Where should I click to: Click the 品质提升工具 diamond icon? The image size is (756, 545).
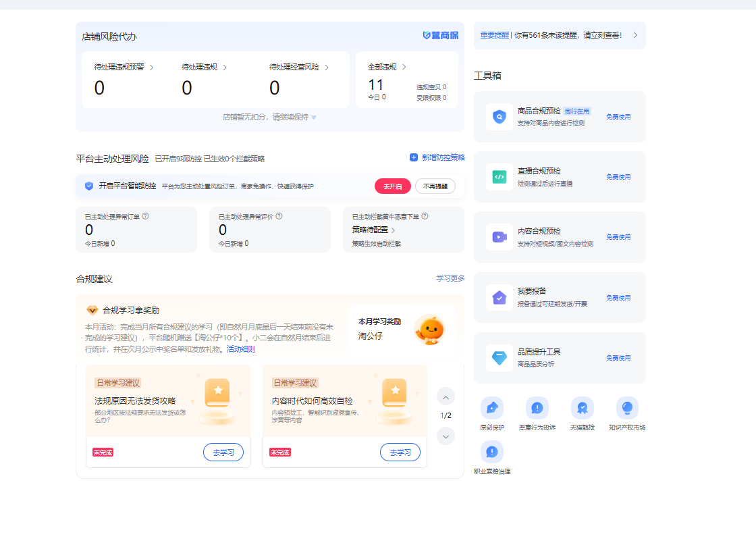point(500,358)
